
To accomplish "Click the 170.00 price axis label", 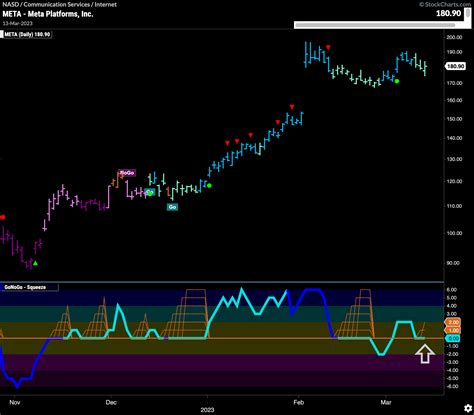I will click(x=454, y=83).
